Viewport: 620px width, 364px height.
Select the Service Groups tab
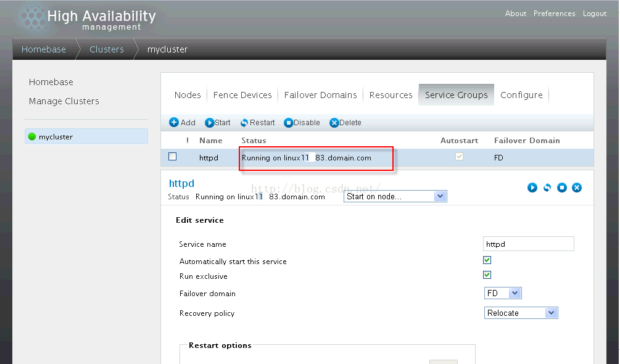[457, 95]
